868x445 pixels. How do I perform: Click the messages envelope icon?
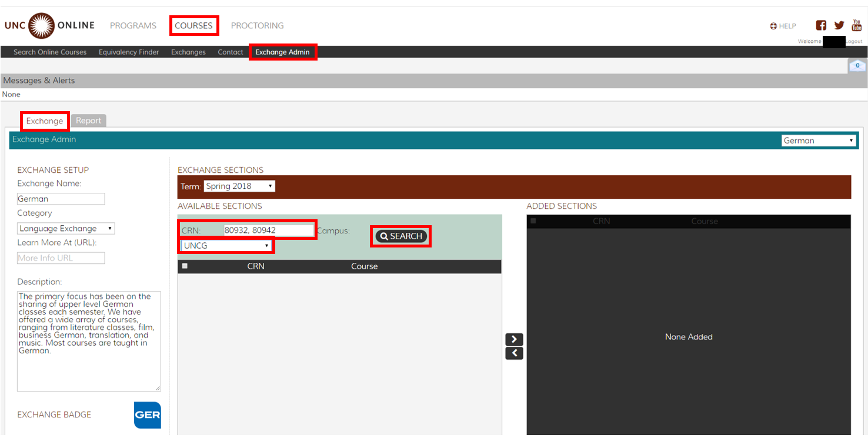857,66
